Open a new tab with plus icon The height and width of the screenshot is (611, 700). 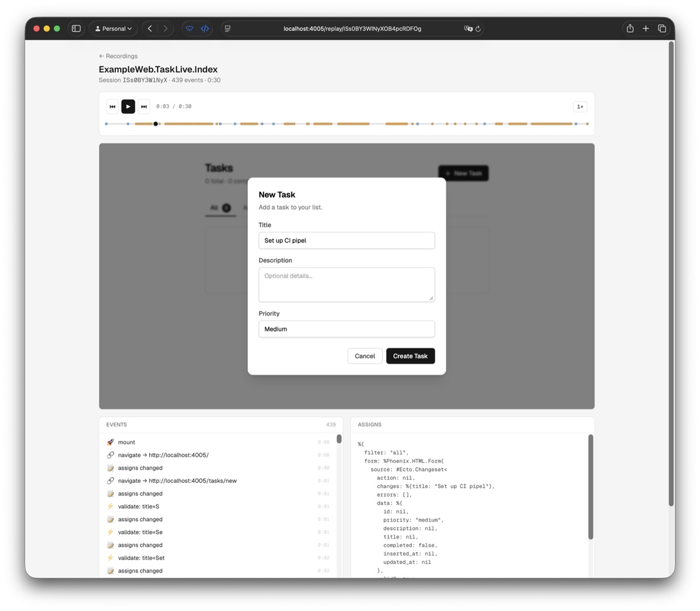tap(646, 29)
